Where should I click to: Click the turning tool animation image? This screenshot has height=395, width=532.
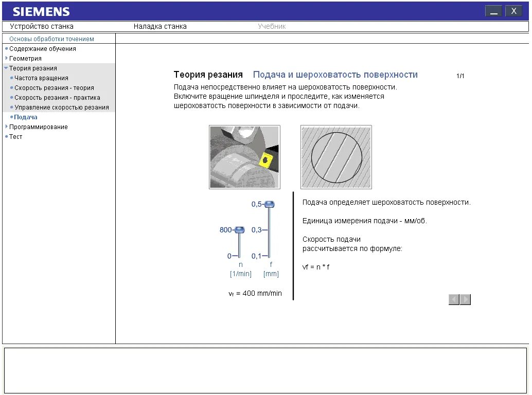click(x=244, y=157)
